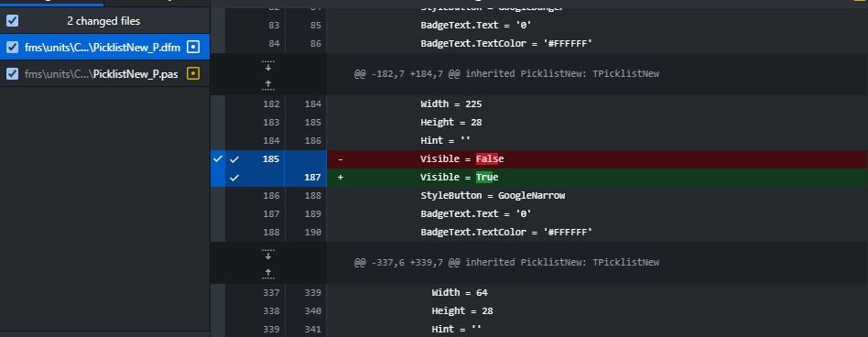Expand up at the -337,6 hunk header
This screenshot has width=868, height=337.
[x=268, y=272]
